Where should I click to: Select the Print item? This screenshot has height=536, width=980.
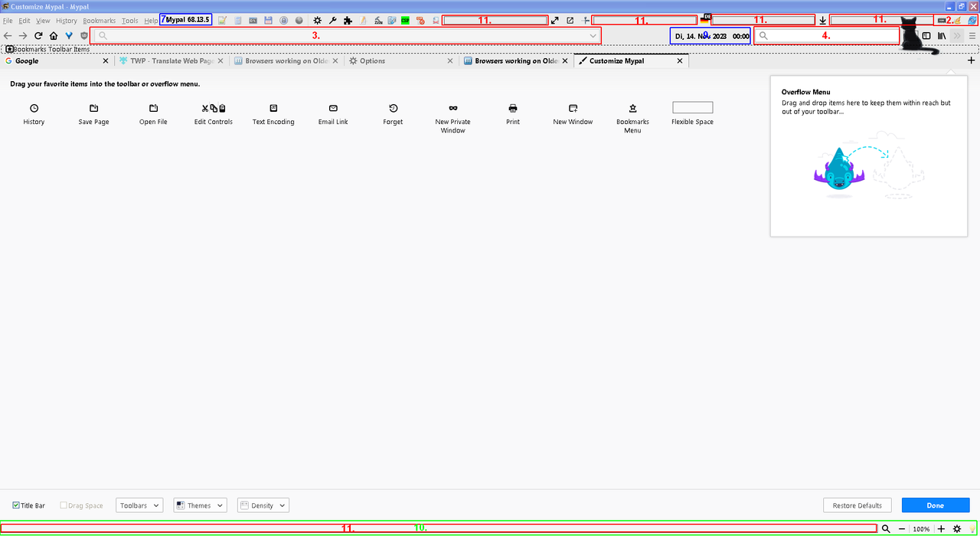[513, 114]
